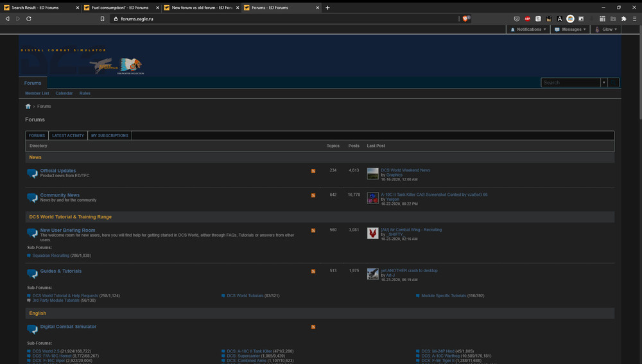The image size is (642, 364).
Task: Open [AU] Air Combat Wing - Recruiting post
Action: click(x=411, y=230)
